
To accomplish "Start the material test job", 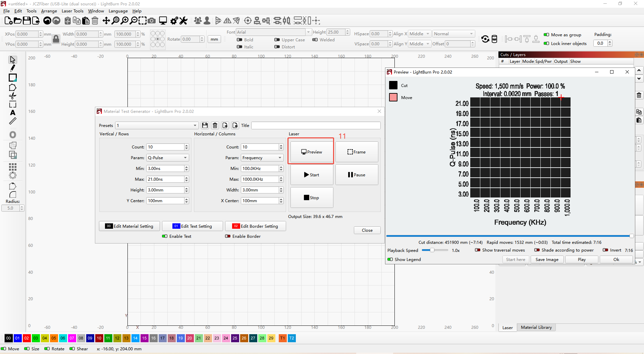I will [312, 175].
